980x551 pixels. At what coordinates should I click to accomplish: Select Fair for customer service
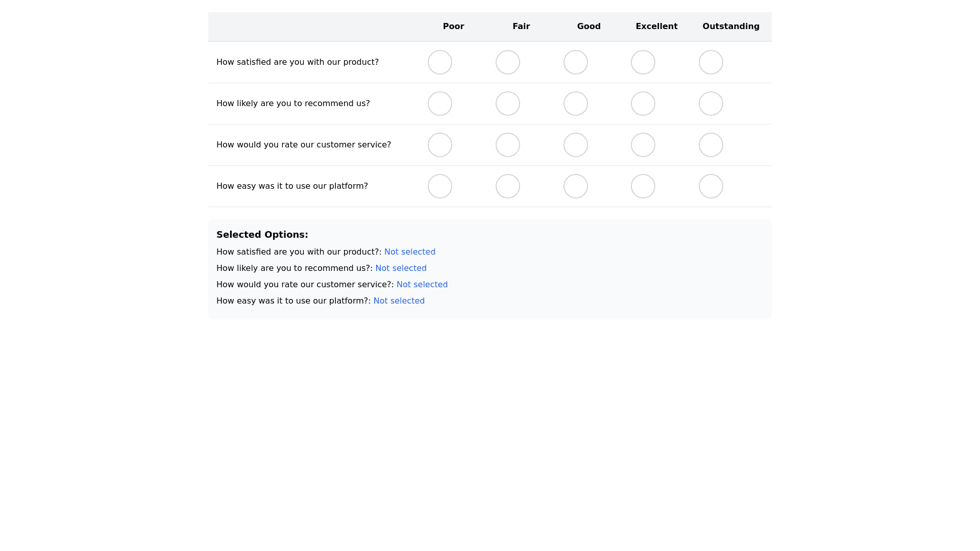[x=508, y=145]
